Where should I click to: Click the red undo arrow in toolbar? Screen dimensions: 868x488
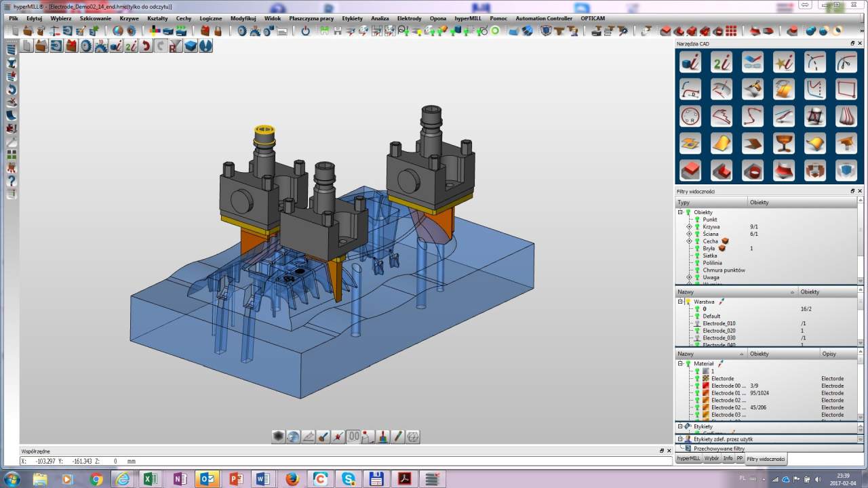pyautogui.click(x=146, y=46)
